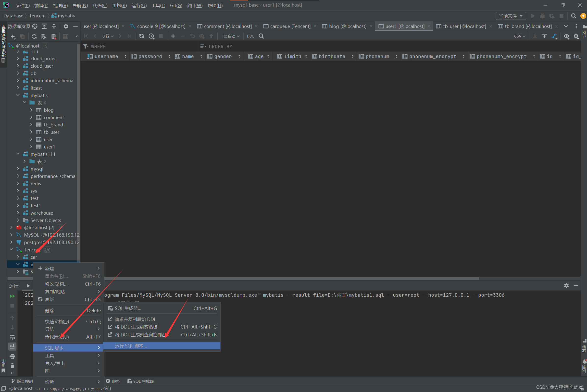The width and height of the screenshot is (587, 392).
Task: Open the Tx: 自动 transaction mode dropdown
Action: click(x=231, y=36)
